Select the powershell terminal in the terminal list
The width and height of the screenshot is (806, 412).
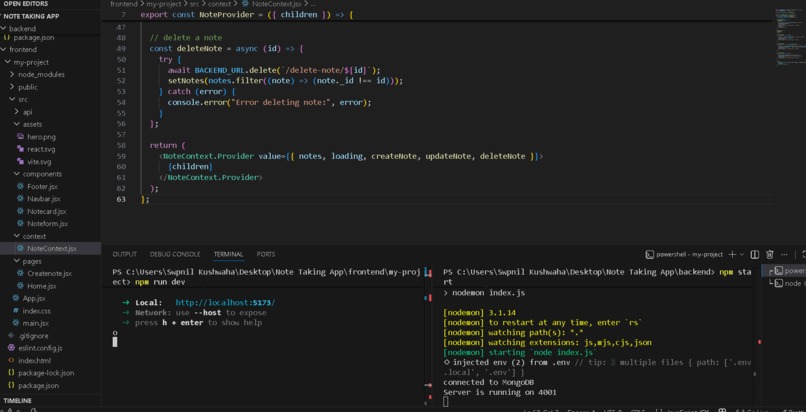[x=786, y=271]
